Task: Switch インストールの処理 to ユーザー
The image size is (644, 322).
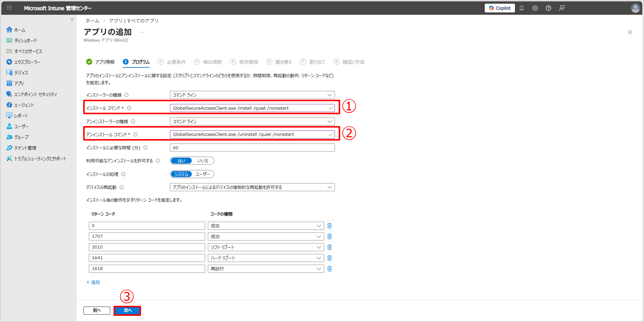Action: coord(202,174)
